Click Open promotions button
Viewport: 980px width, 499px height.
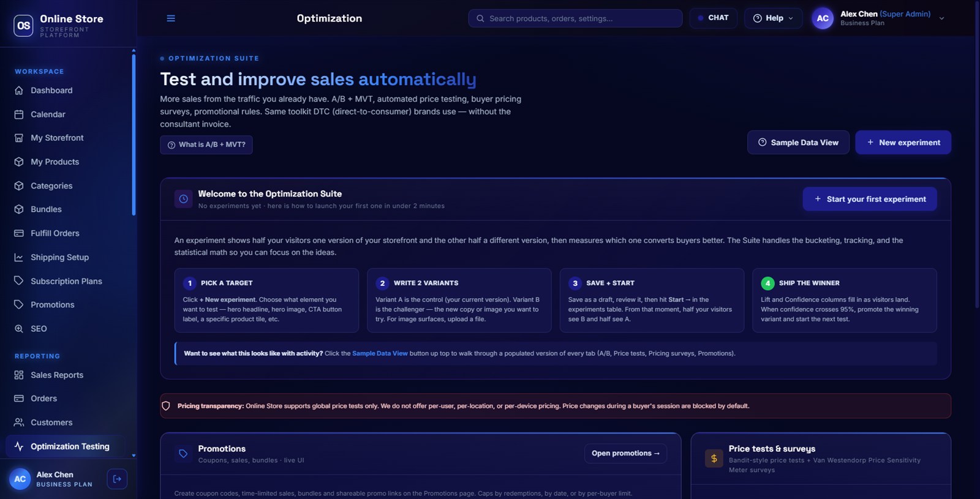click(x=625, y=453)
